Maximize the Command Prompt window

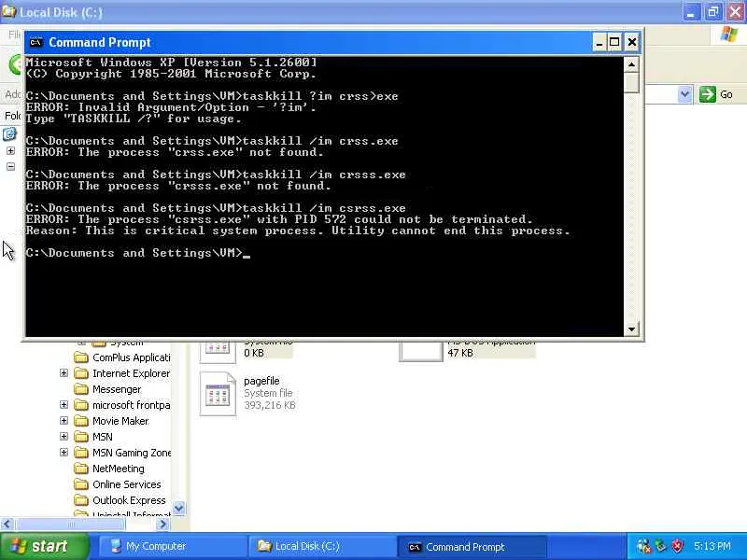click(x=614, y=42)
